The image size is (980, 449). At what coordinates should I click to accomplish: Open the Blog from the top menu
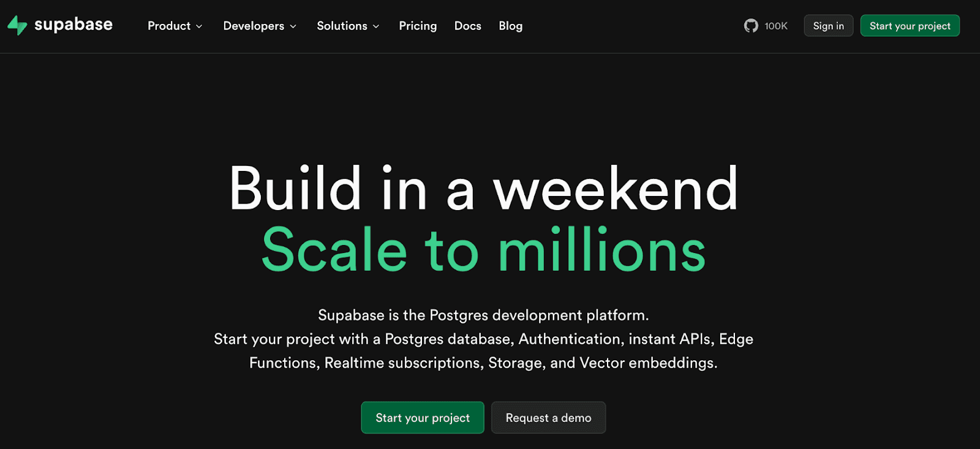coord(510,26)
